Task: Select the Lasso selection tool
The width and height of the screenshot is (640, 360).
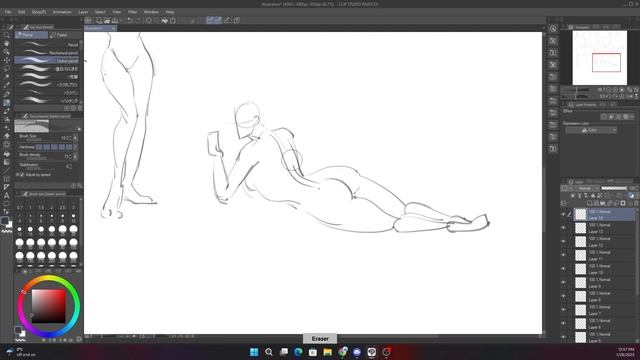Action: point(7,68)
